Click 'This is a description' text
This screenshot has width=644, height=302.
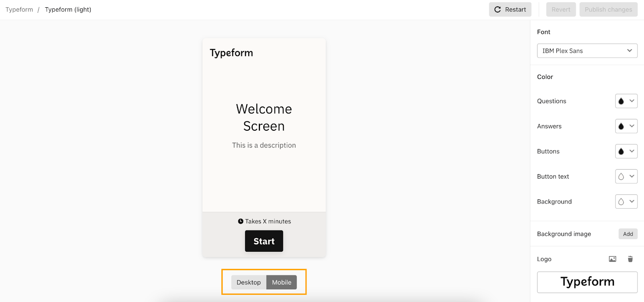coord(264,145)
